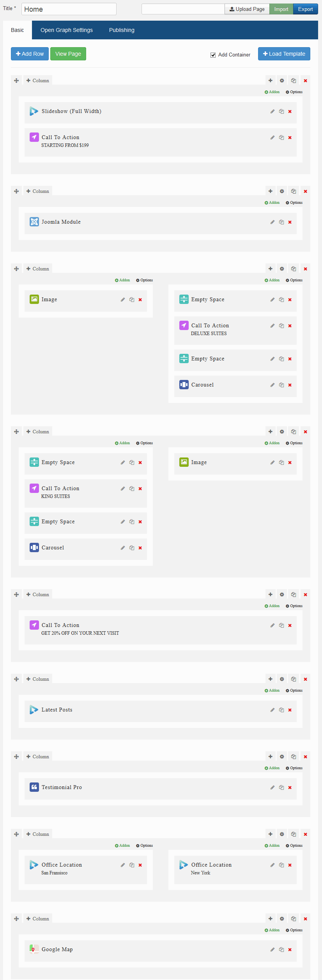Delete the Slideshow (Full Width) addon
Image resolution: width=322 pixels, height=980 pixels.
pos(290,111)
